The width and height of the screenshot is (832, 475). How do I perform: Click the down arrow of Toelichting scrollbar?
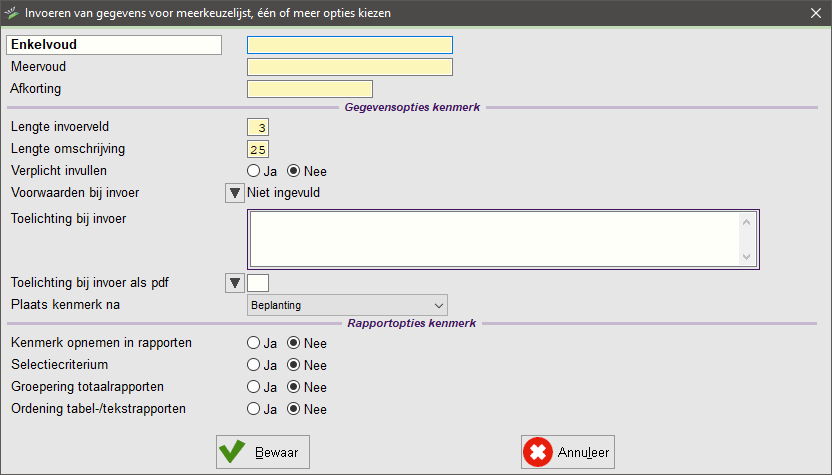tap(746, 257)
